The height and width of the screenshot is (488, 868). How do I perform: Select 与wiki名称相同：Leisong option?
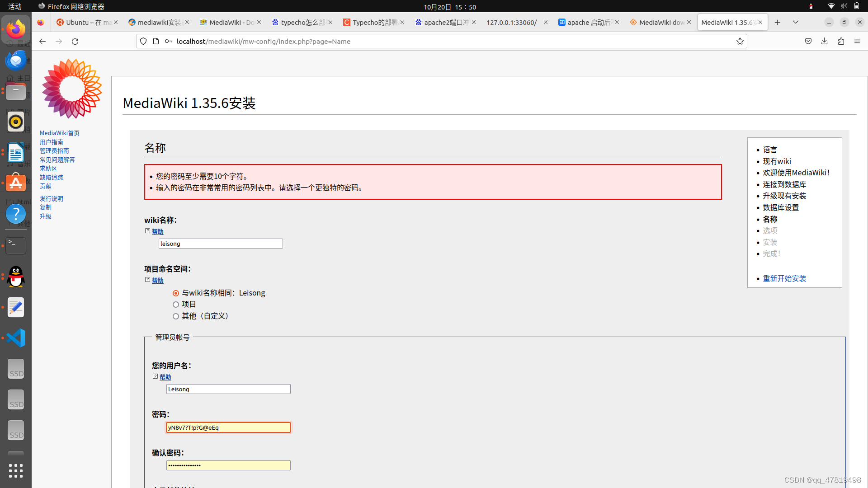(176, 293)
